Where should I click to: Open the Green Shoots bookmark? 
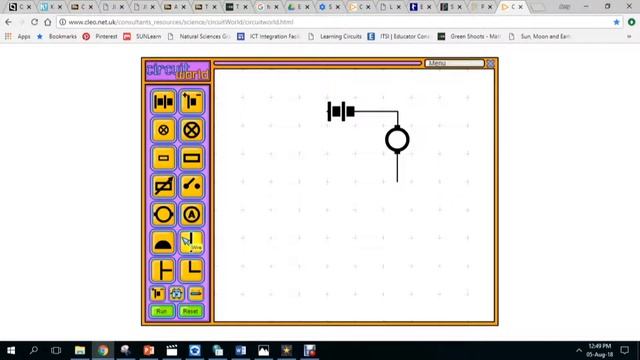(469, 36)
